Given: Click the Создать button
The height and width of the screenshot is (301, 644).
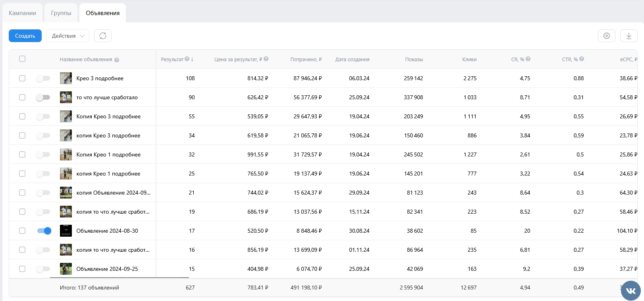Looking at the screenshot, I should tap(25, 36).
